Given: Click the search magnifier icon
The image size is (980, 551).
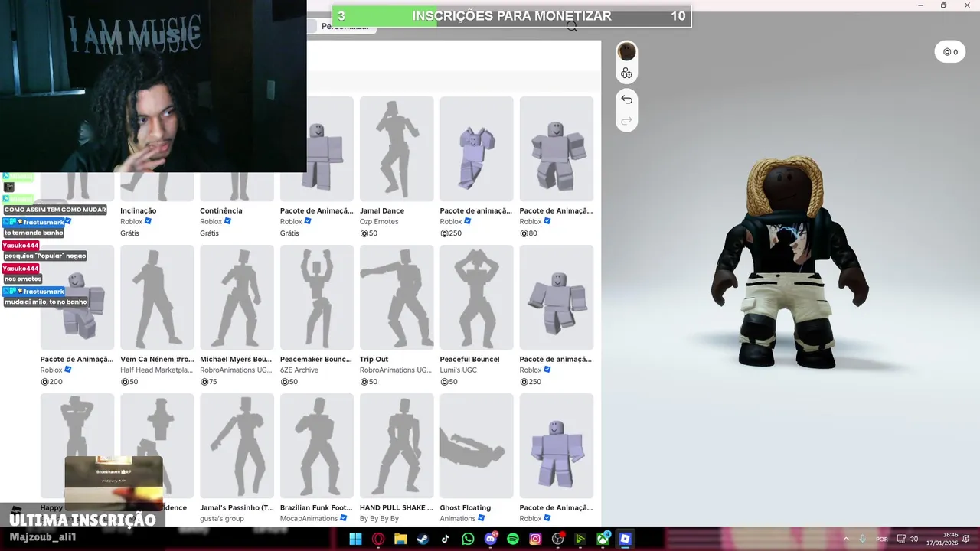Looking at the screenshot, I should pyautogui.click(x=572, y=27).
